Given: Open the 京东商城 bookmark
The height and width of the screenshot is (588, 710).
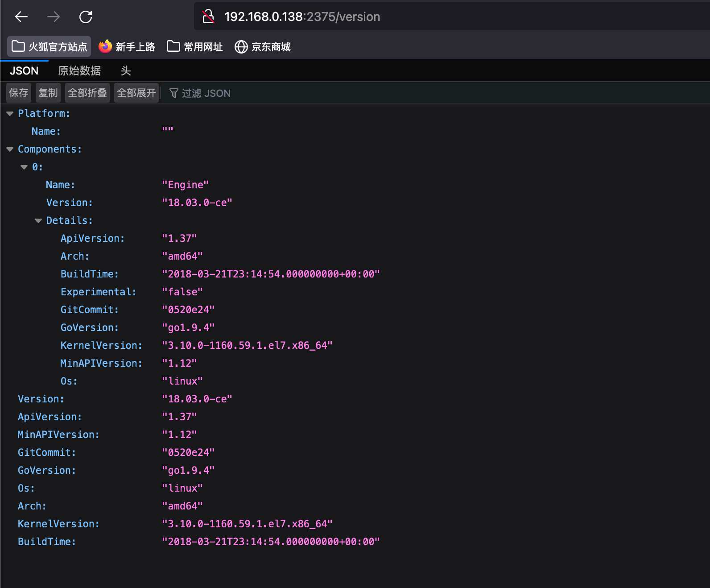Looking at the screenshot, I should point(263,46).
